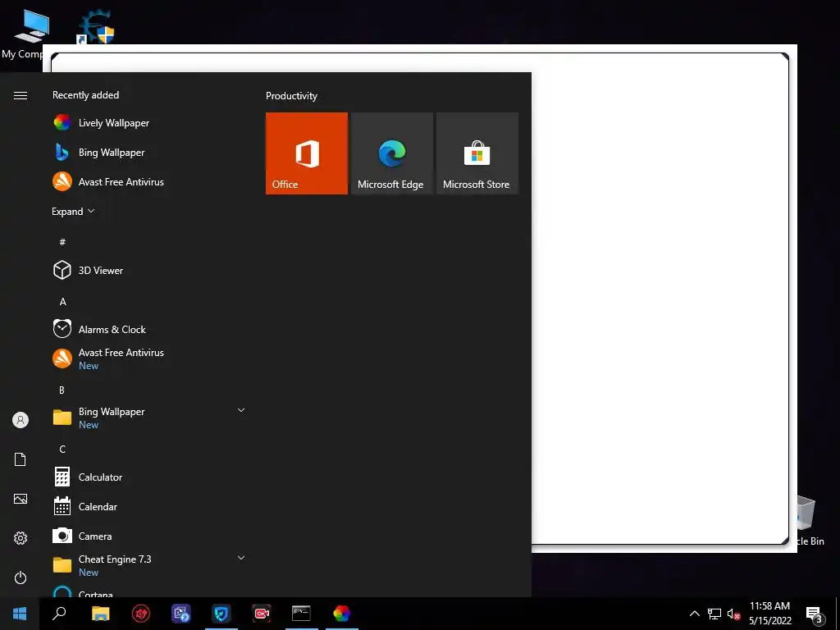Open the shield app on taskbar
840x630 pixels.
click(x=221, y=614)
